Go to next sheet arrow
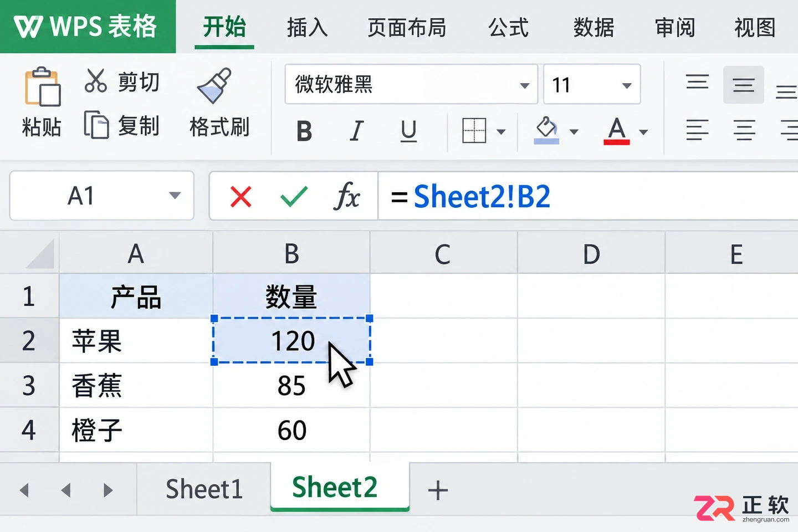798x532 pixels. pos(108,490)
